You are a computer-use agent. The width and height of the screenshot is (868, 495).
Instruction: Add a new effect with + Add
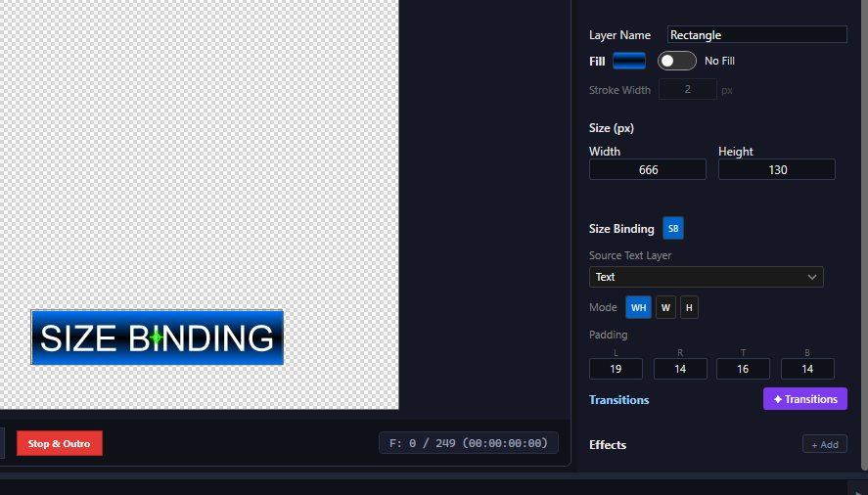(824, 444)
